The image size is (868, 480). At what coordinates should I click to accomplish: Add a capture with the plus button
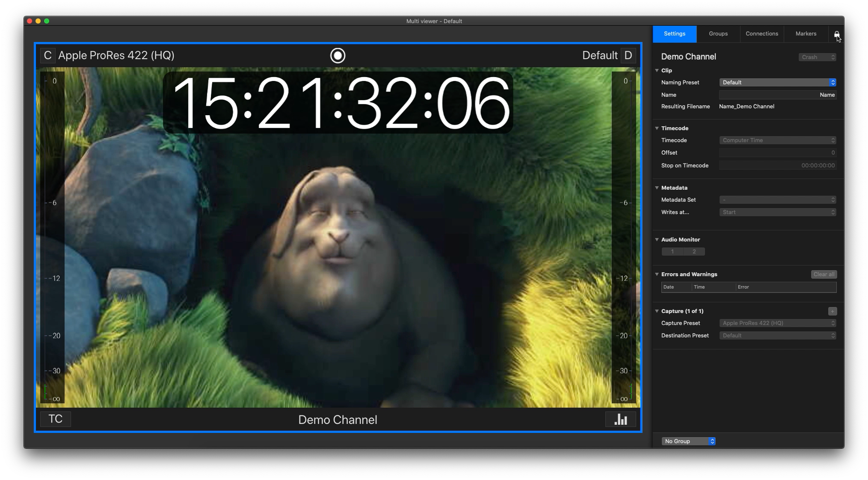click(x=832, y=311)
